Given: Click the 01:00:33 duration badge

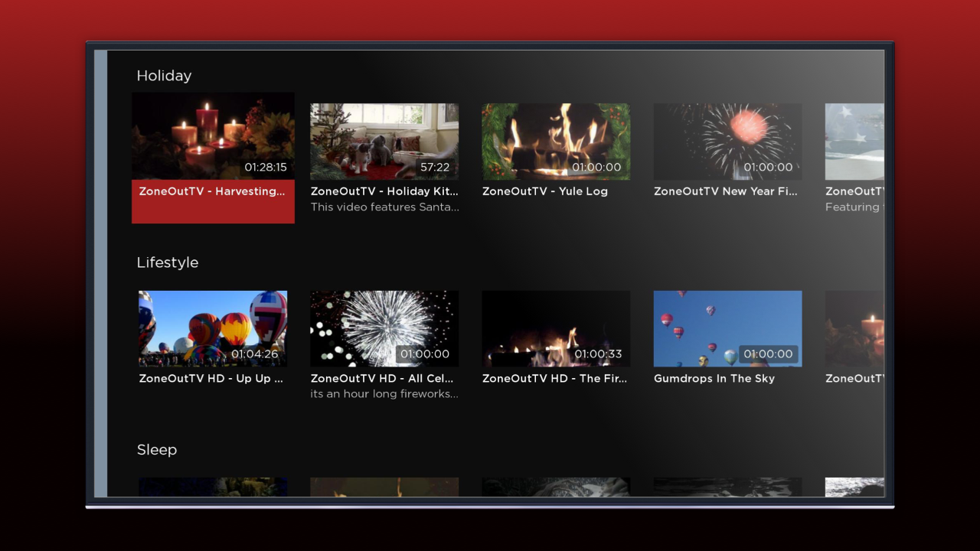Looking at the screenshot, I should 599,354.
